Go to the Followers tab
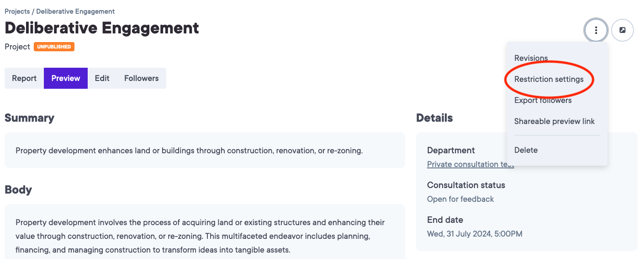 coord(142,78)
